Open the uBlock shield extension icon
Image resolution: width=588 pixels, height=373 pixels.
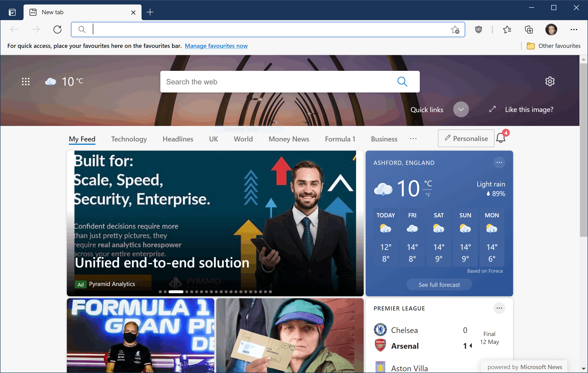pos(478,30)
